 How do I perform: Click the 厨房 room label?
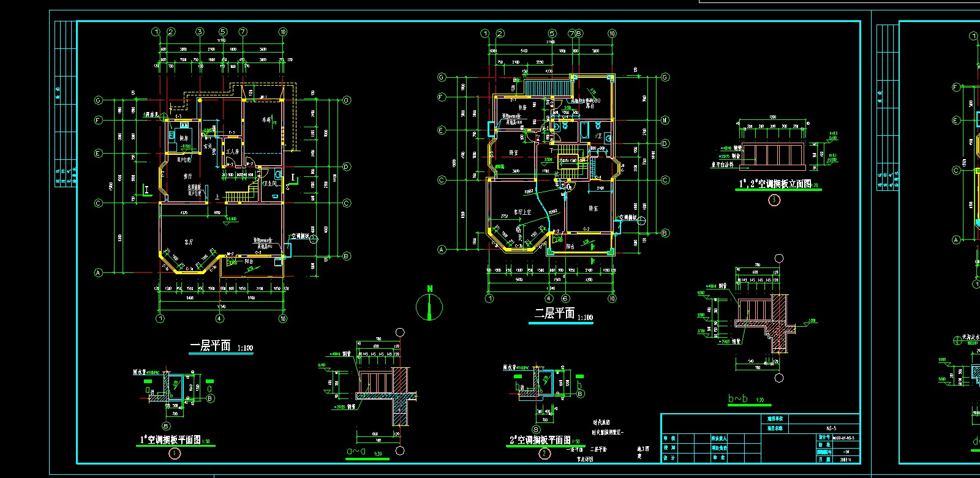point(184,139)
